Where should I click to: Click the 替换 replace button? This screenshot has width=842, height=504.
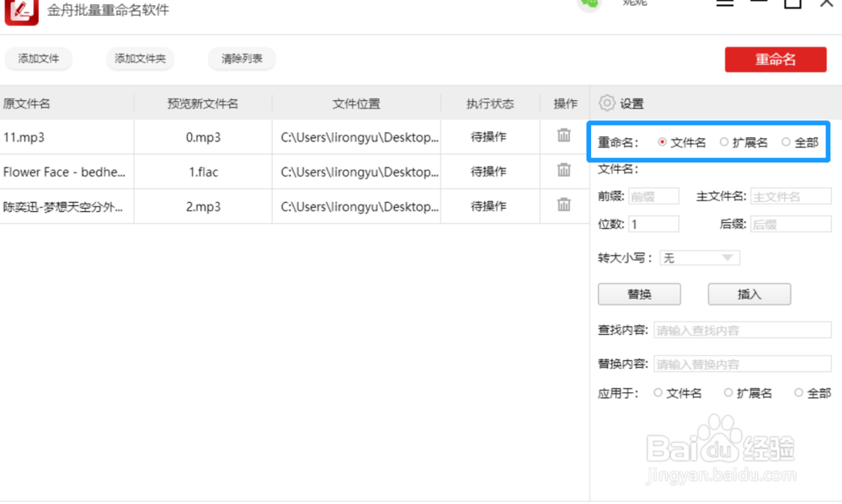(x=639, y=294)
